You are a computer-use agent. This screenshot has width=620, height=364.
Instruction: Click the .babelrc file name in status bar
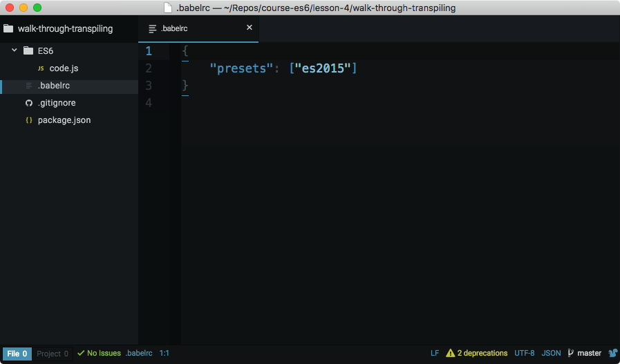139,353
